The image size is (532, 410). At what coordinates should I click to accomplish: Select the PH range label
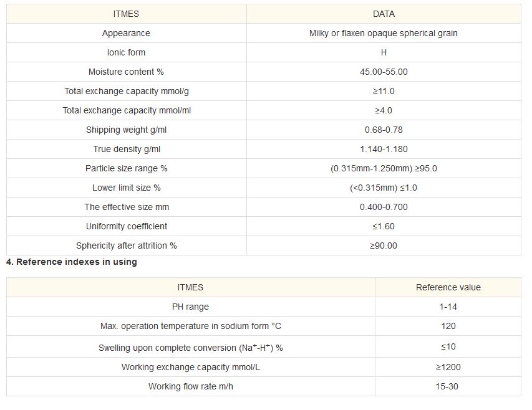(190, 307)
